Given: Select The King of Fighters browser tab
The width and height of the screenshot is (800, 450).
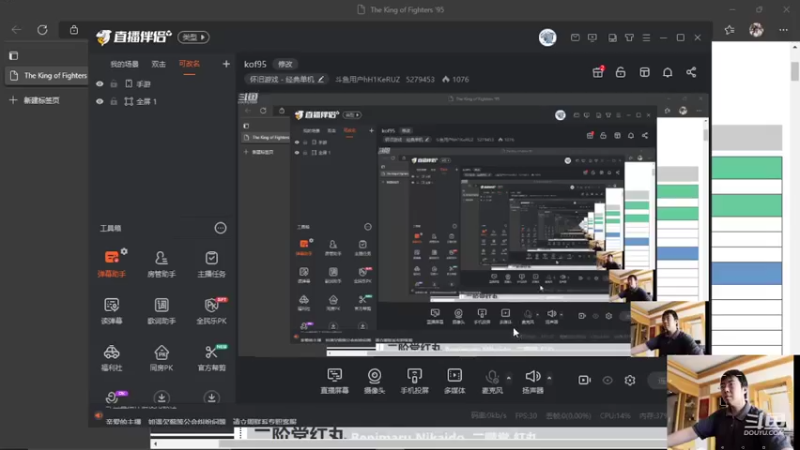Looking at the screenshot, I should [x=48, y=76].
